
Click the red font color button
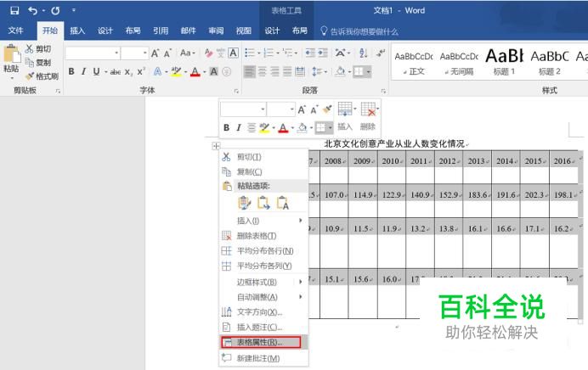(x=195, y=71)
